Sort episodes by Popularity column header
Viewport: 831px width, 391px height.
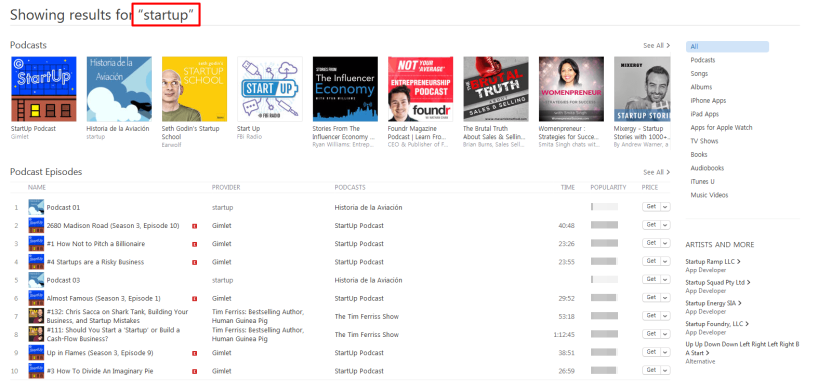(x=608, y=188)
